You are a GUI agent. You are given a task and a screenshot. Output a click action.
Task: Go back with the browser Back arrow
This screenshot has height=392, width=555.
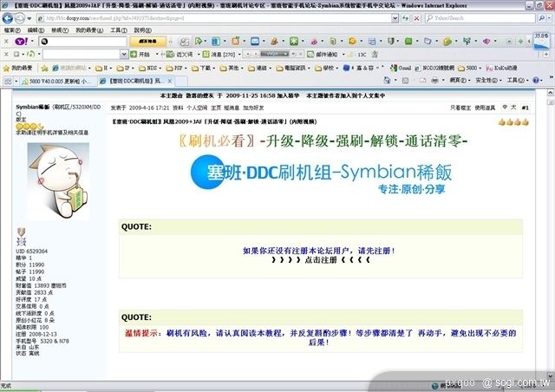[x=8, y=18]
